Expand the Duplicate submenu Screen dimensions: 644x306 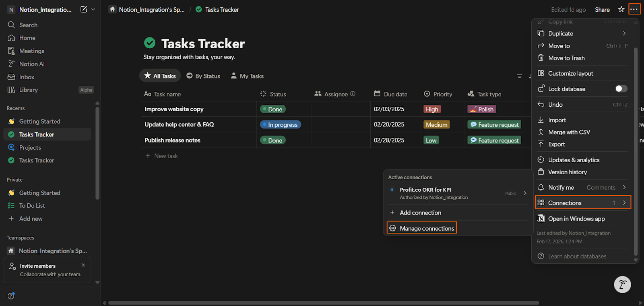(x=624, y=33)
